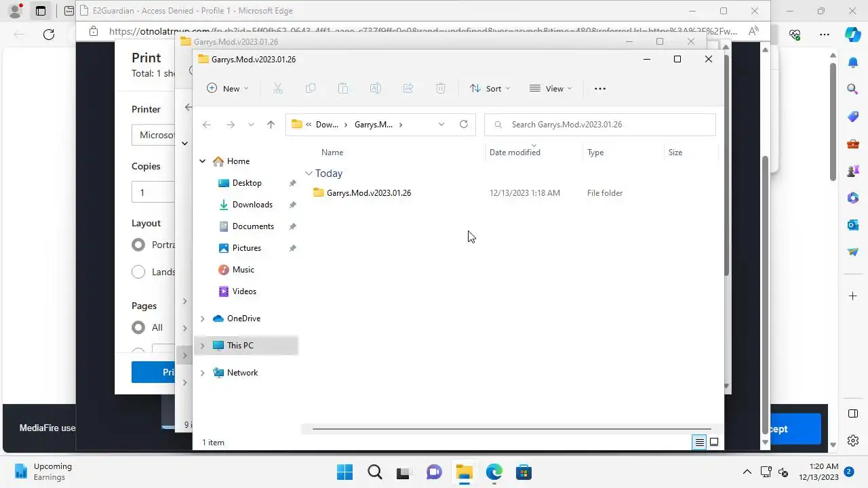
Task: Expand address bar history dropdown
Action: [441, 125]
